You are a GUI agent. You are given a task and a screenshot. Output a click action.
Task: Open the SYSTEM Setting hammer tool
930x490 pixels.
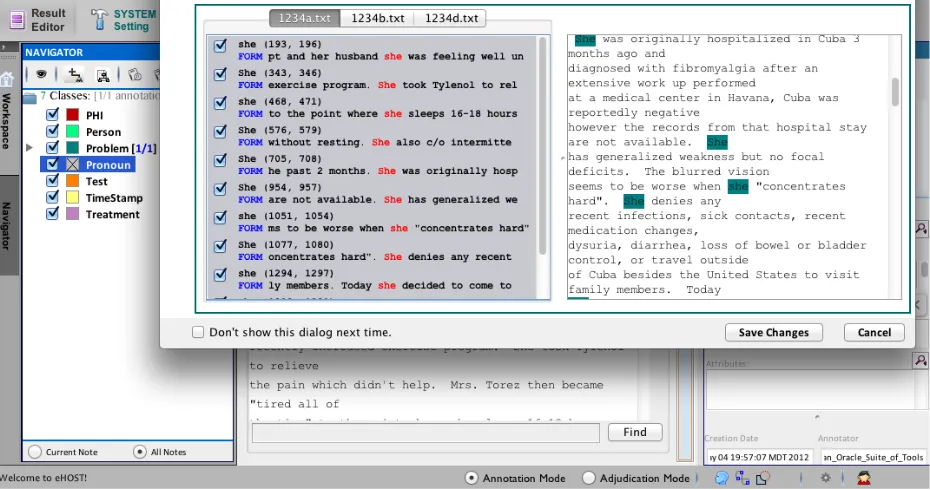point(124,20)
